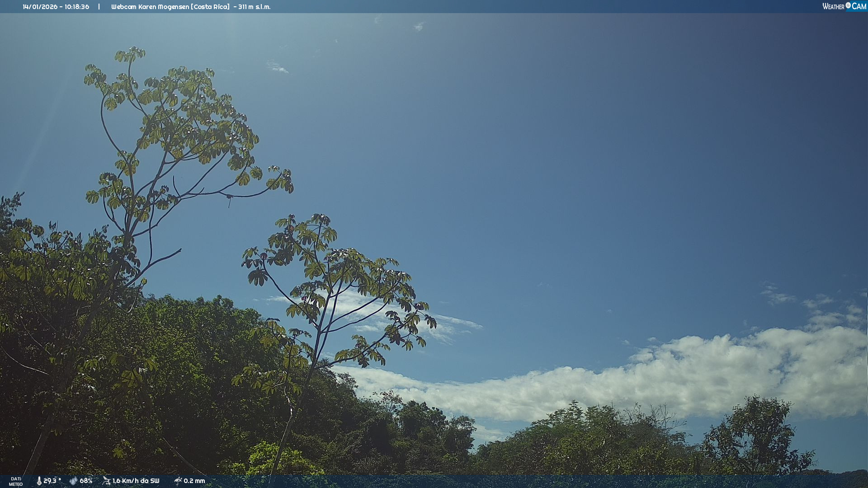Click the Webcam Karen Mogensen title text
Viewport: 868px width, 488px height.
click(150, 7)
